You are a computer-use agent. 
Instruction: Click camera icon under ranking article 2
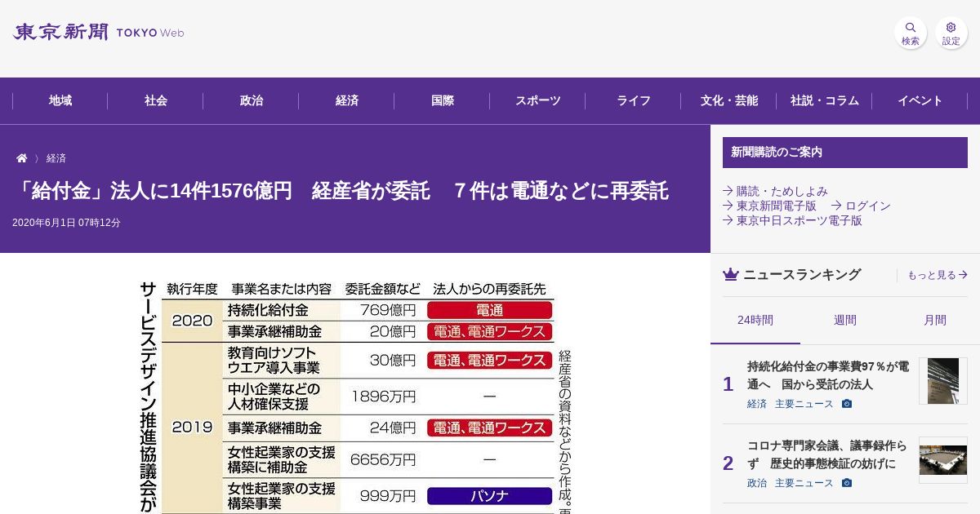pyautogui.click(x=847, y=483)
